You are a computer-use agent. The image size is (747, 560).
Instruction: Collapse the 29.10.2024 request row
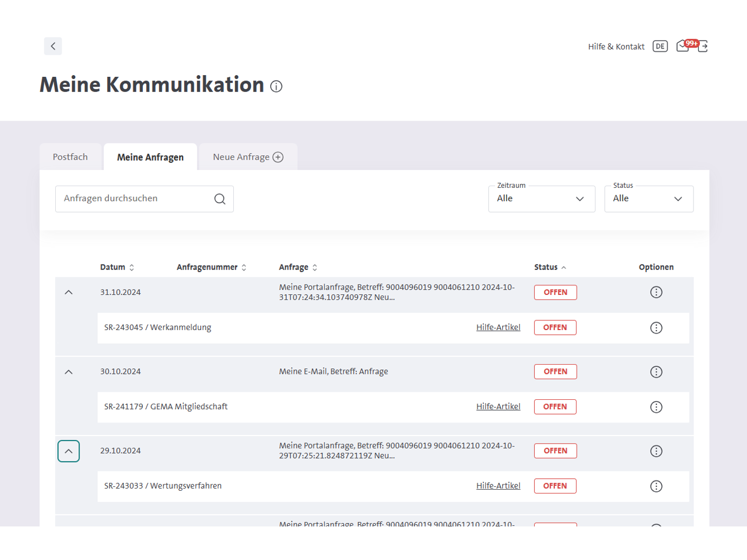tap(69, 451)
